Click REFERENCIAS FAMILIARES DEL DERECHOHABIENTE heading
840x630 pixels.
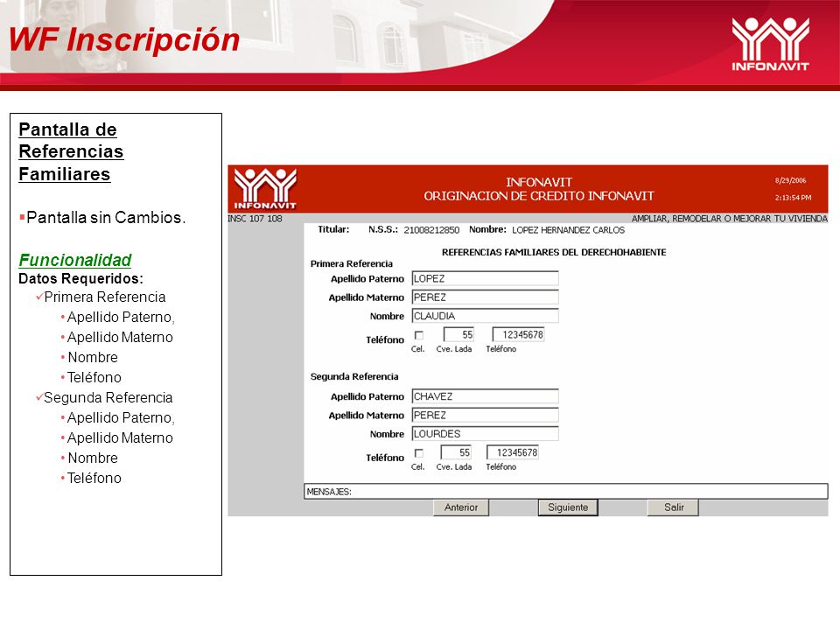tap(554, 252)
